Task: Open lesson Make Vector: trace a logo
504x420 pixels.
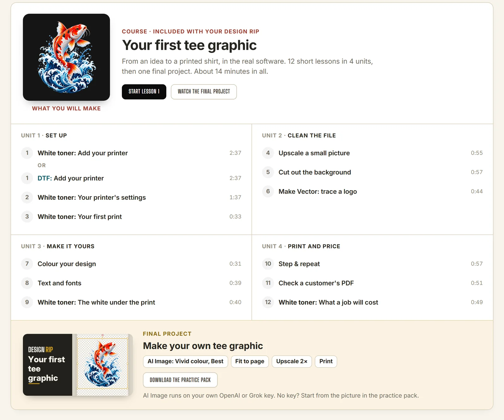Action: tap(372, 191)
